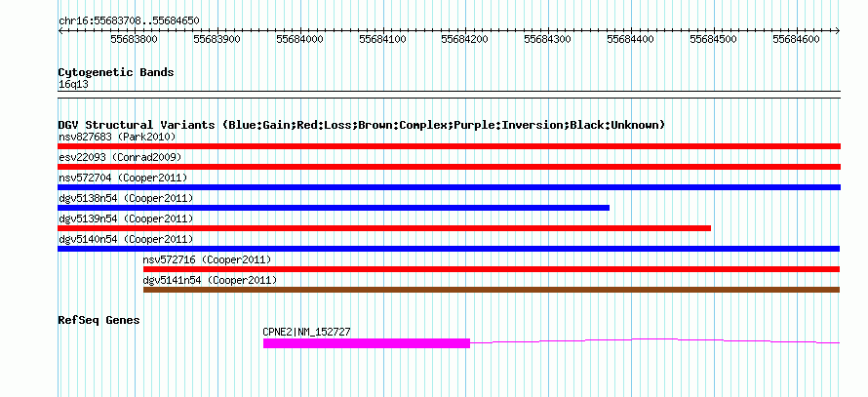Click ruler position 55683800
This screenshot has width=868, height=397.
click(134, 39)
